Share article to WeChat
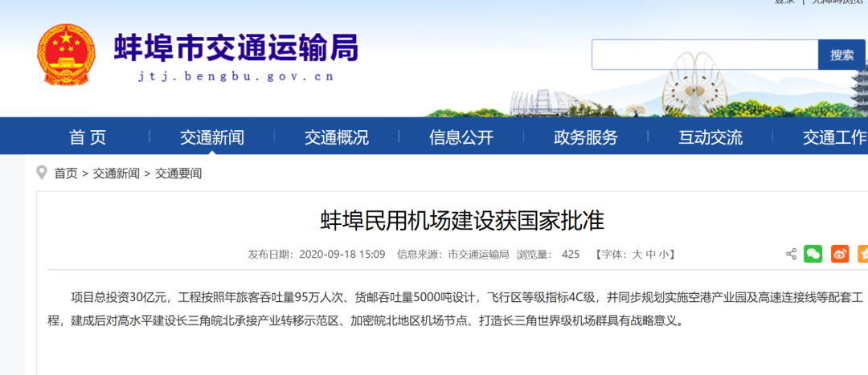 point(813,254)
